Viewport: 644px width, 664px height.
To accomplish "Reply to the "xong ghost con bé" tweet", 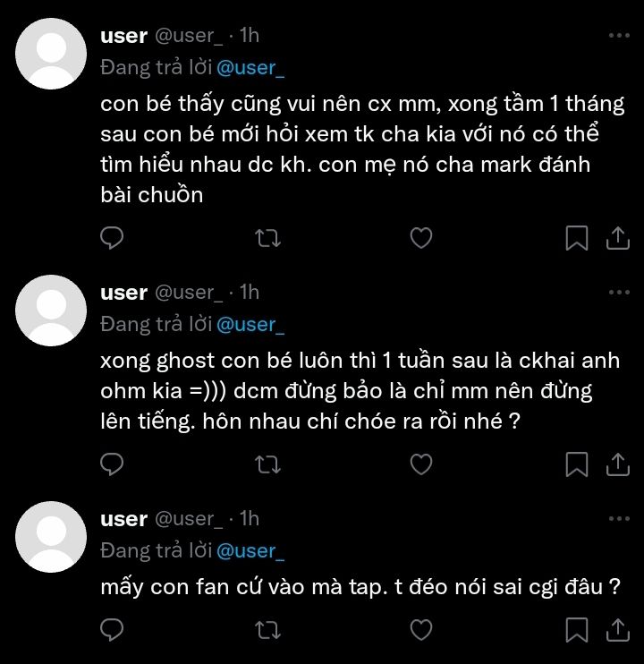I will coord(112,464).
